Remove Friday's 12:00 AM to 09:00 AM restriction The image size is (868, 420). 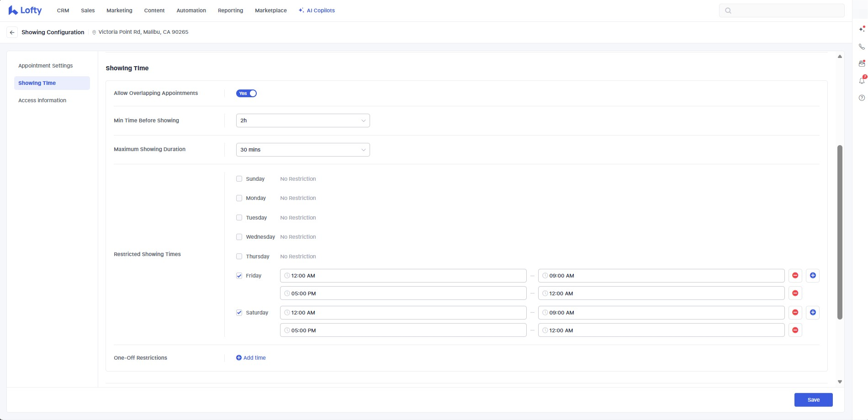coord(795,275)
